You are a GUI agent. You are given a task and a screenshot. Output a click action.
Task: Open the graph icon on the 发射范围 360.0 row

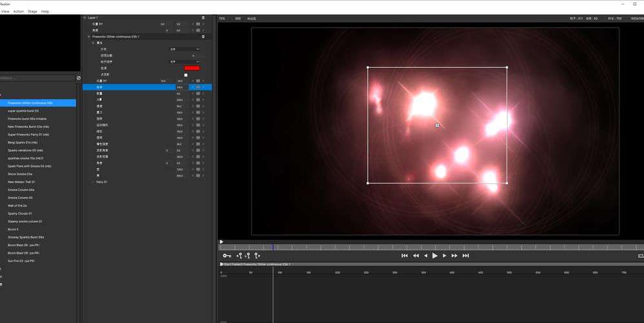(x=198, y=156)
